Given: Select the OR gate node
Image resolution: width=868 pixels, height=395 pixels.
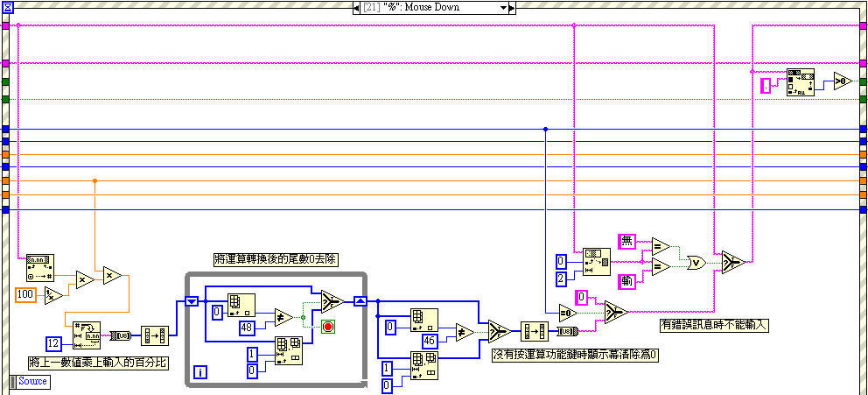Looking at the screenshot, I should tap(696, 263).
